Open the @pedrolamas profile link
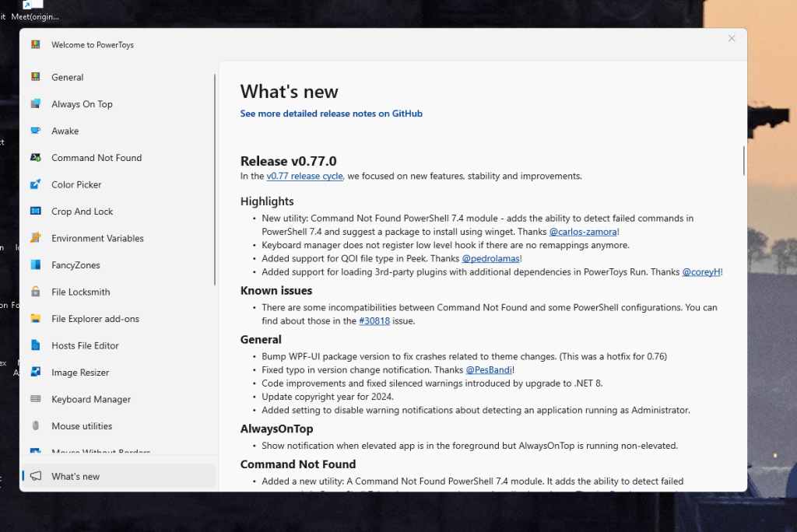Image resolution: width=797 pixels, height=532 pixels. click(490, 258)
